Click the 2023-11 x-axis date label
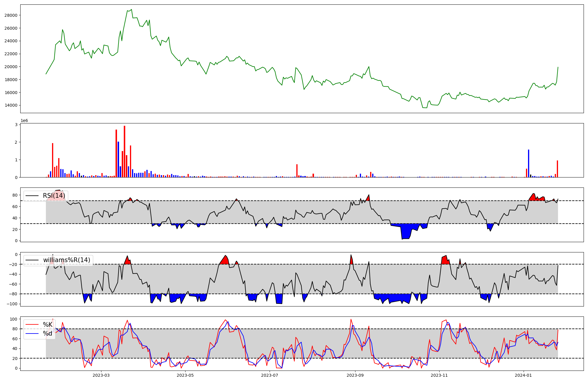Image resolution: width=588 pixels, height=382 pixels. [x=439, y=375]
